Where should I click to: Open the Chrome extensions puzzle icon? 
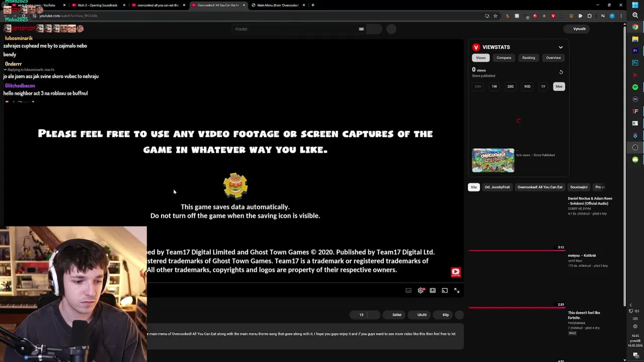click(x=590, y=16)
